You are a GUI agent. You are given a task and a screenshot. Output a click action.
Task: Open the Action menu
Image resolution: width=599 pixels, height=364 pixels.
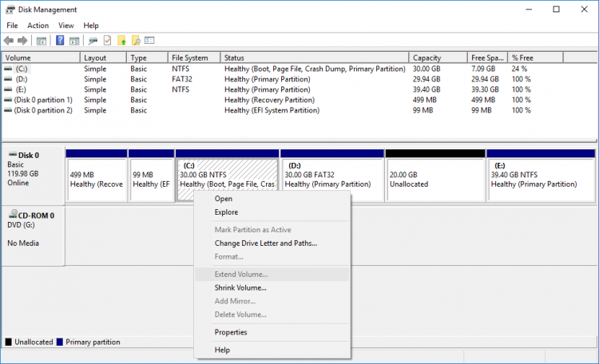38,26
